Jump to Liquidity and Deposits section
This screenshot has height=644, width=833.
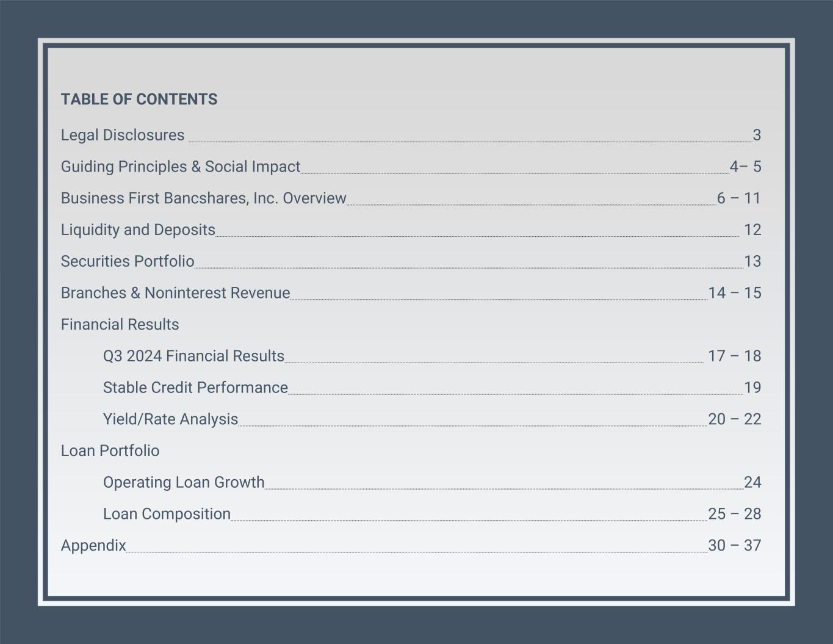[x=138, y=230]
